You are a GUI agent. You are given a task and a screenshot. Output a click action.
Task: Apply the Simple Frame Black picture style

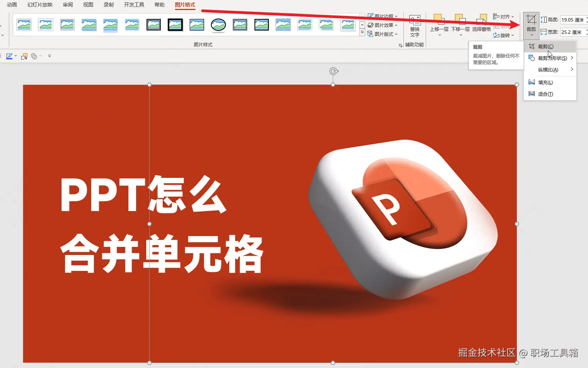197,25
